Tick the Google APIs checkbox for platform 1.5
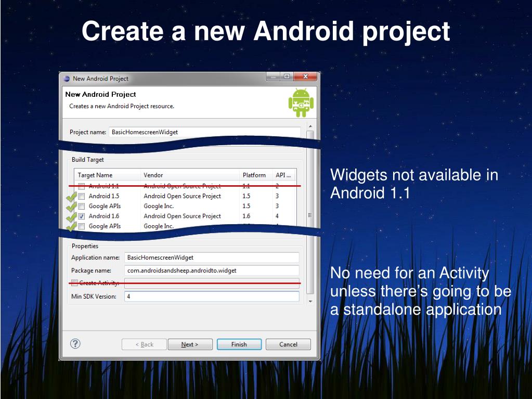 coord(82,207)
